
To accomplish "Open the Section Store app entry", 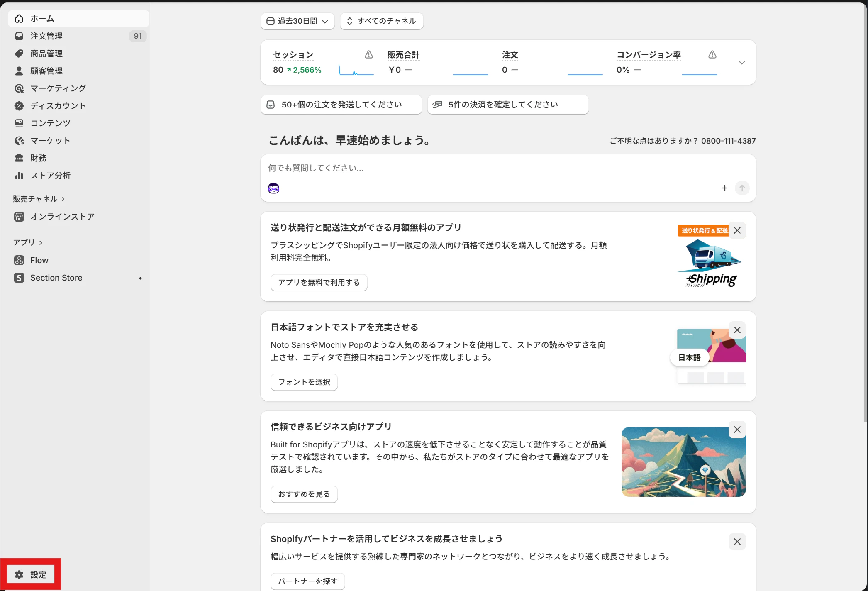I will (78, 278).
